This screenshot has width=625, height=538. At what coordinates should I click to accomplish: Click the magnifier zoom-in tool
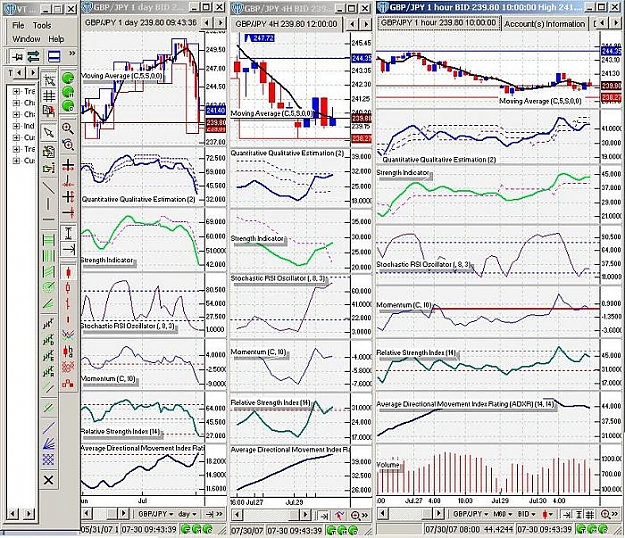pyautogui.click(x=68, y=128)
